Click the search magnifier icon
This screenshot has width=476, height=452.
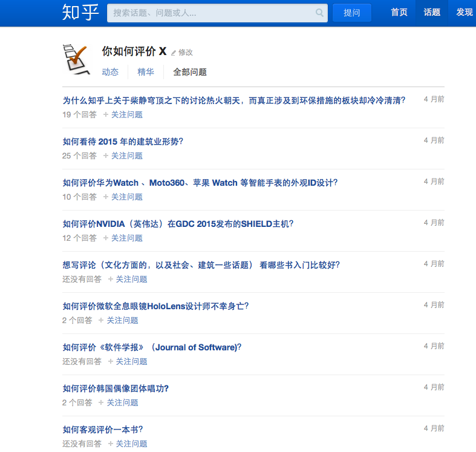[319, 13]
